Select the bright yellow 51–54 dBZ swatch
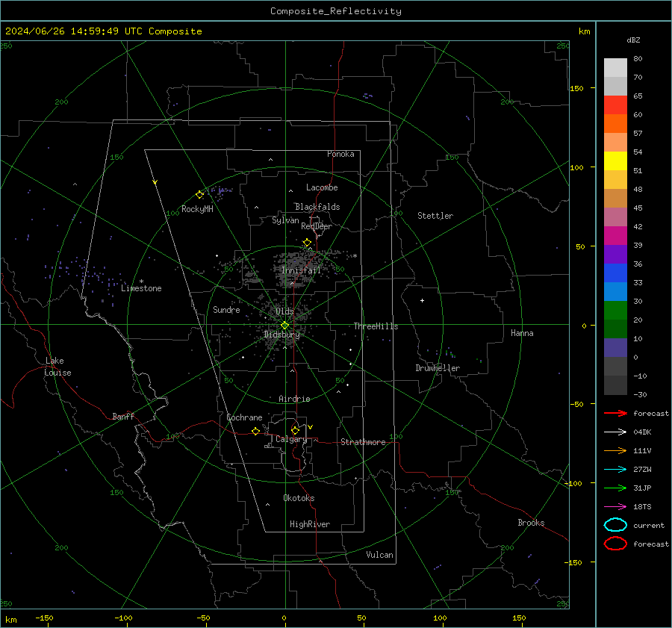 pyautogui.click(x=615, y=161)
